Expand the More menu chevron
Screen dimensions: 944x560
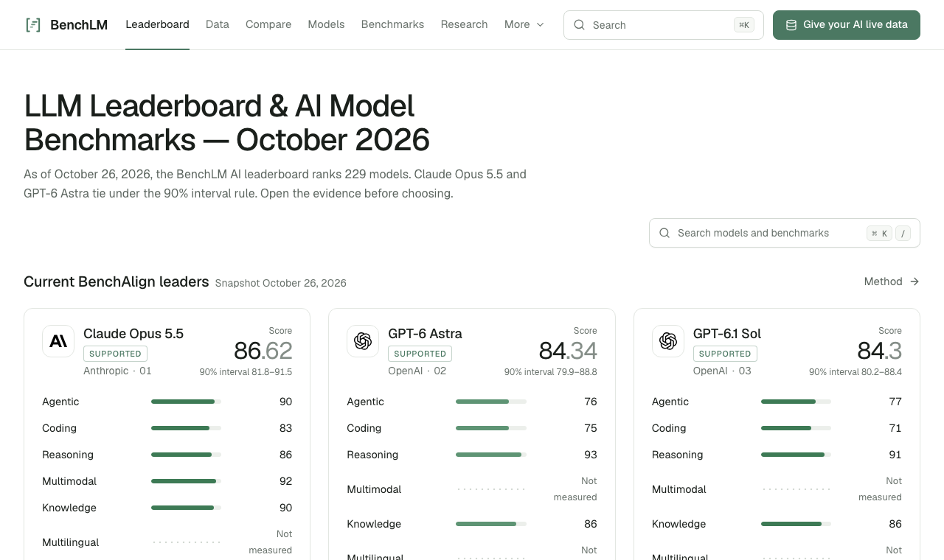pyautogui.click(x=540, y=25)
